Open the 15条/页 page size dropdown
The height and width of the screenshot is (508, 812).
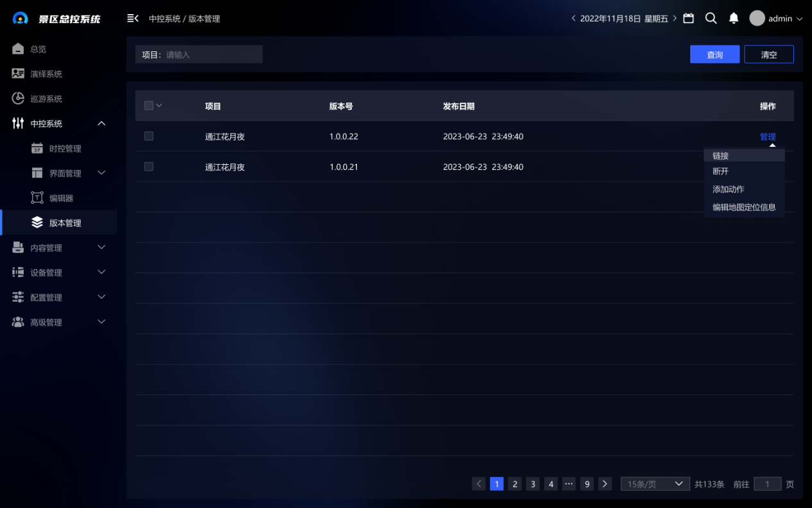point(654,484)
